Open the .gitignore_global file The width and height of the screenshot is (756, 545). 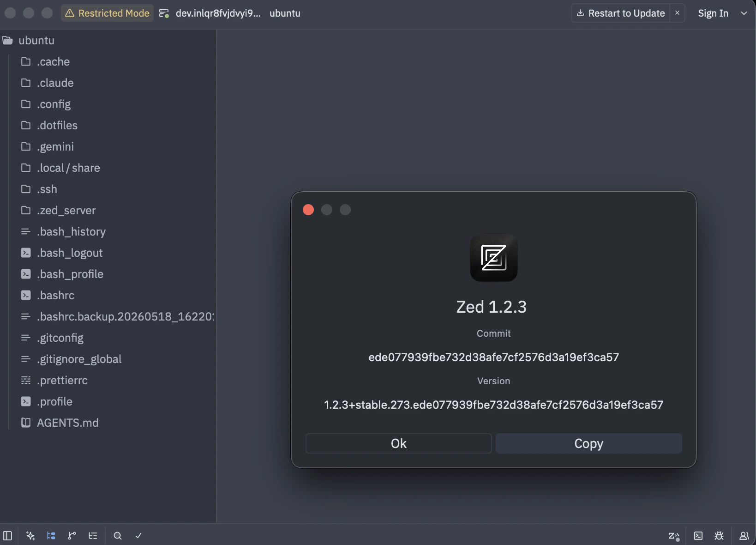(108, 359)
